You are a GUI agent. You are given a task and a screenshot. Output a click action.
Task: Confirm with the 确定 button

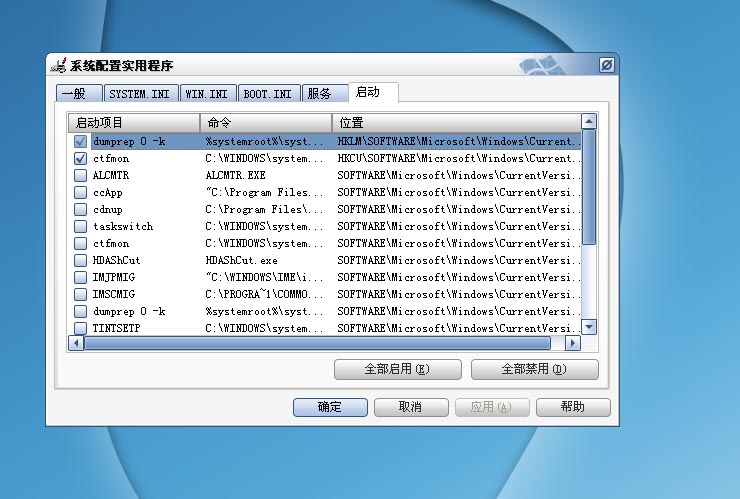[330, 407]
